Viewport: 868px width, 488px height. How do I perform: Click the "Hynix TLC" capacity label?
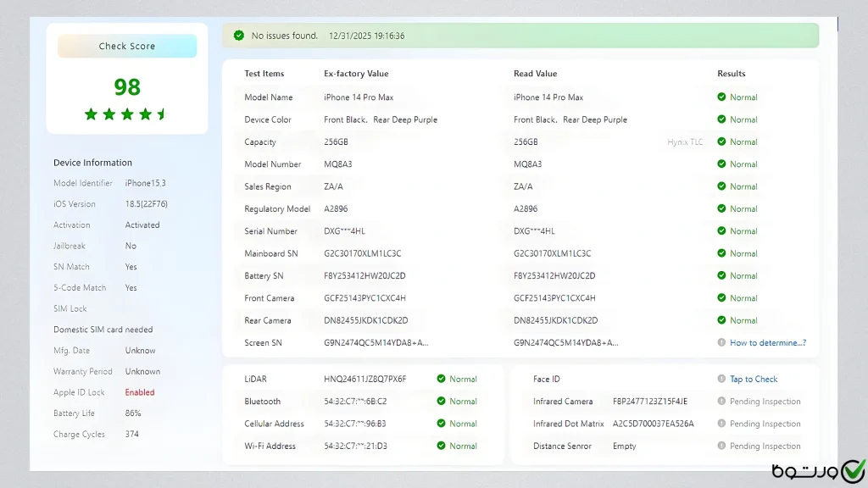(x=685, y=142)
